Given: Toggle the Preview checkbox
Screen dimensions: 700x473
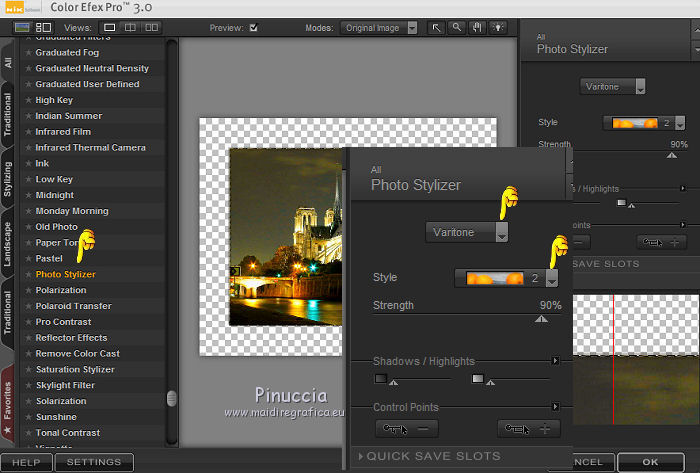Looking at the screenshot, I should click(254, 28).
